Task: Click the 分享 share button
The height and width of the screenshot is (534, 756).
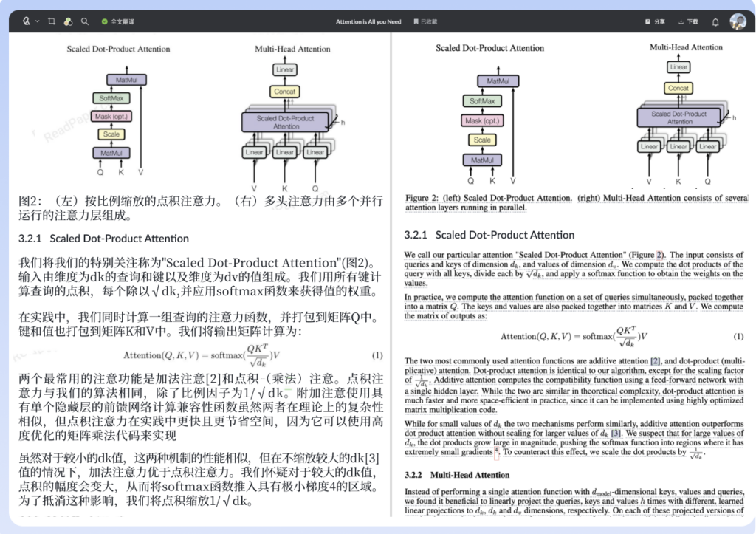Action: [656, 21]
